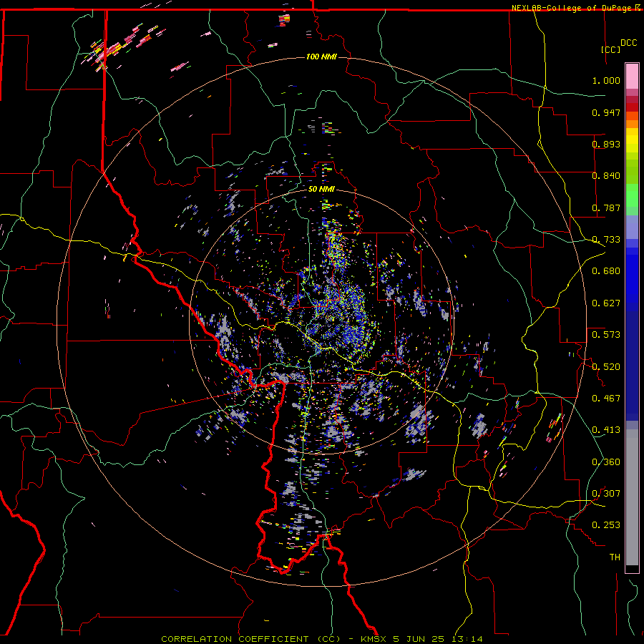
Task: Click the Correlation Coefficient KMSX caption text
Action: click(x=321, y=639)
